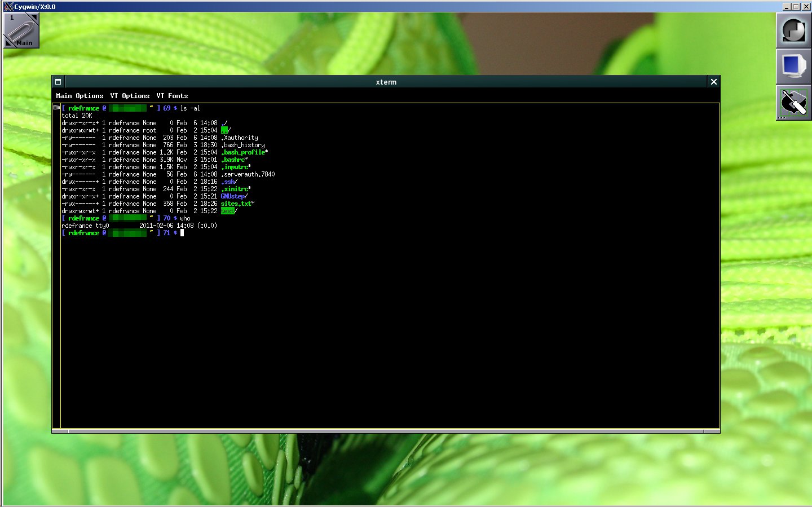Click the .serverauth.7840 filename

[x=248, y=174]
